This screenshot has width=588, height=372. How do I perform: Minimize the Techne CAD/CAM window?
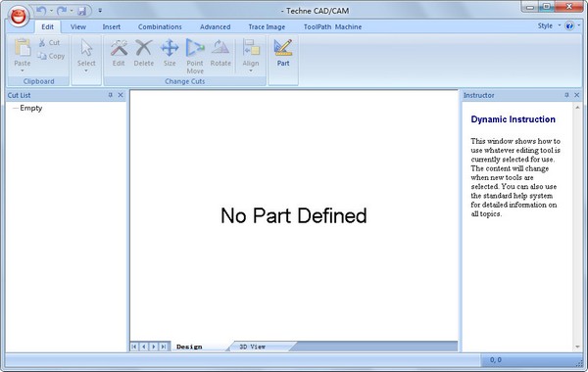pyautogui.click(x=530, y=7)
